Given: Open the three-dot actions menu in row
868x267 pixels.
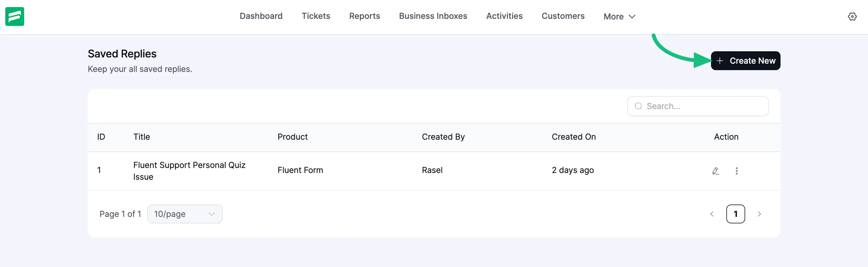Looking at the screenshot, I should 737,171.
